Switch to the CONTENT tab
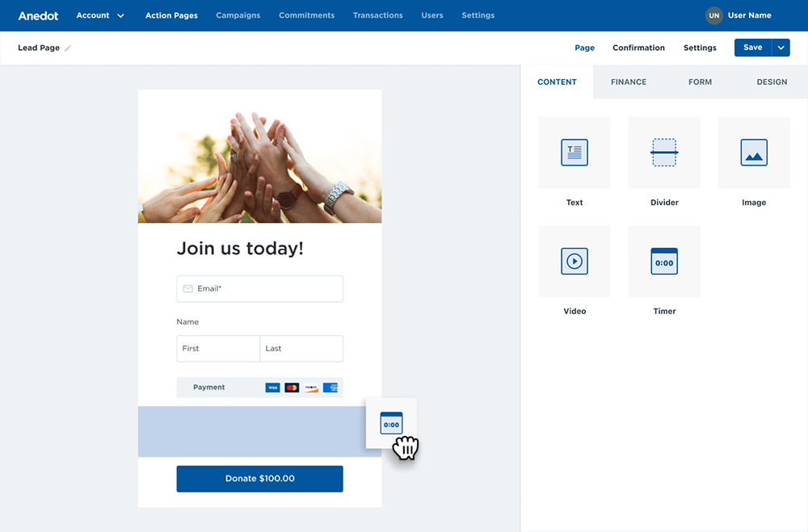The image size is (808, 532). coord(557,82)
